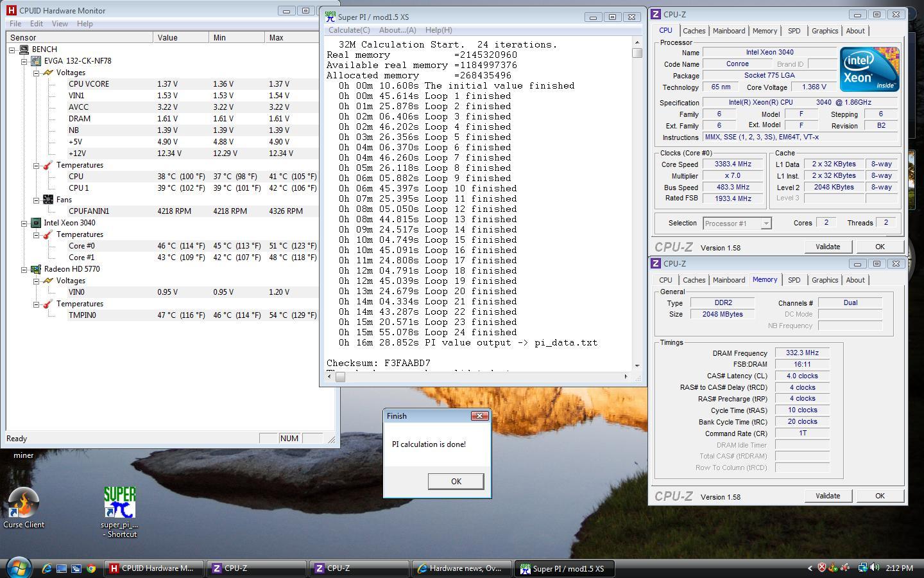The height and width of the screenshot is (578, 924).
Task: Open the File menu in Hardware Monitor
Action: coord(15,24)
